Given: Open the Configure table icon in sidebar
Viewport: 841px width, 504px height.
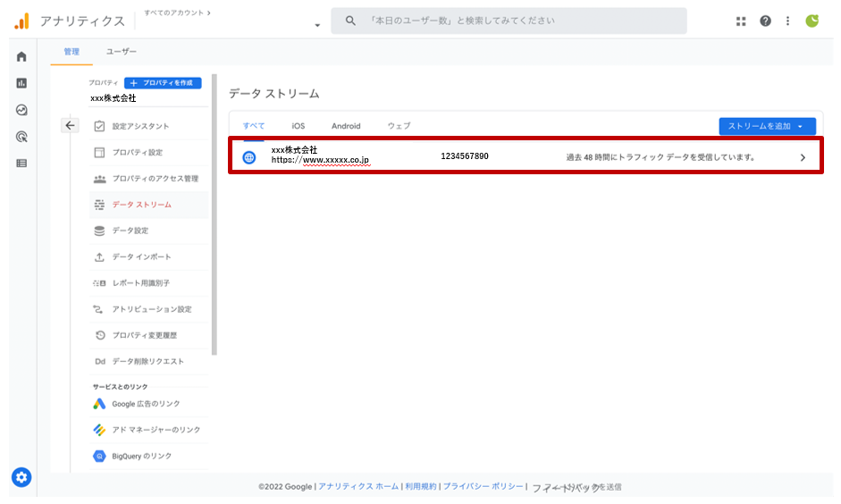Looking at the screenshot, I should [x=21, y=164].
